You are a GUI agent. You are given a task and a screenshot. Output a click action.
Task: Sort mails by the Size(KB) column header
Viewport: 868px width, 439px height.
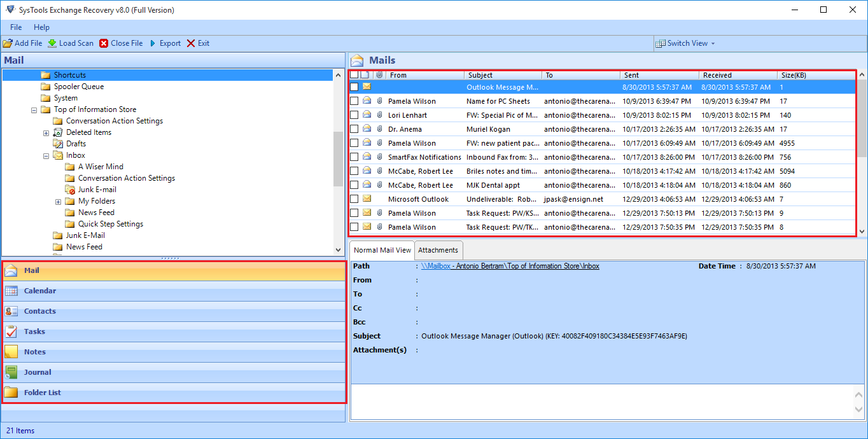(x=817, y=75)
